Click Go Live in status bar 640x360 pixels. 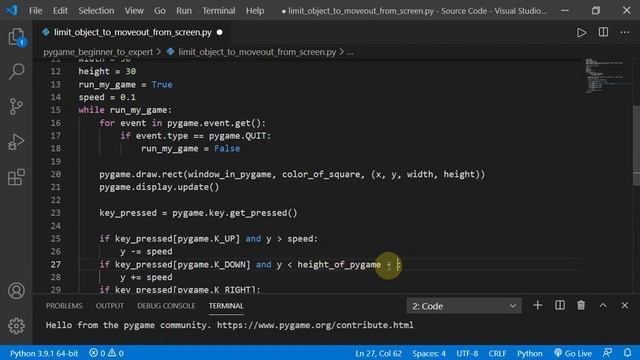[573, 353]
